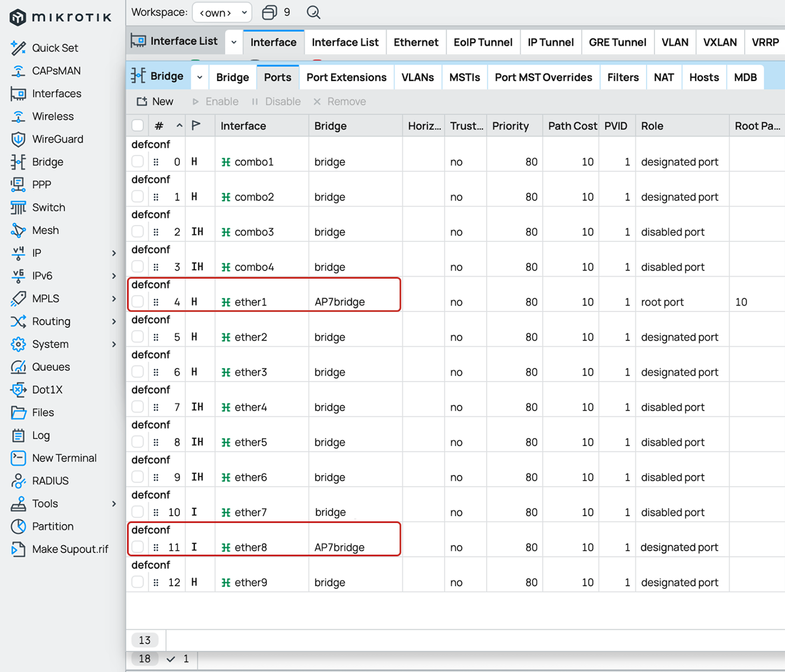Viewport: 785px width, 672px height.
Task: Click the drag handle of combo1 row
Action: click(x=156, y=162)
